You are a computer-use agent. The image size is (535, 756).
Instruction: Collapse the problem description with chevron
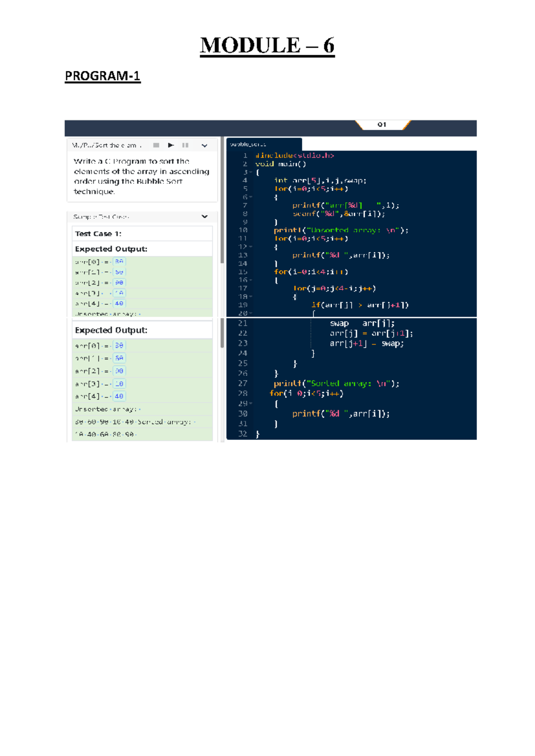[x=204, y=145]
